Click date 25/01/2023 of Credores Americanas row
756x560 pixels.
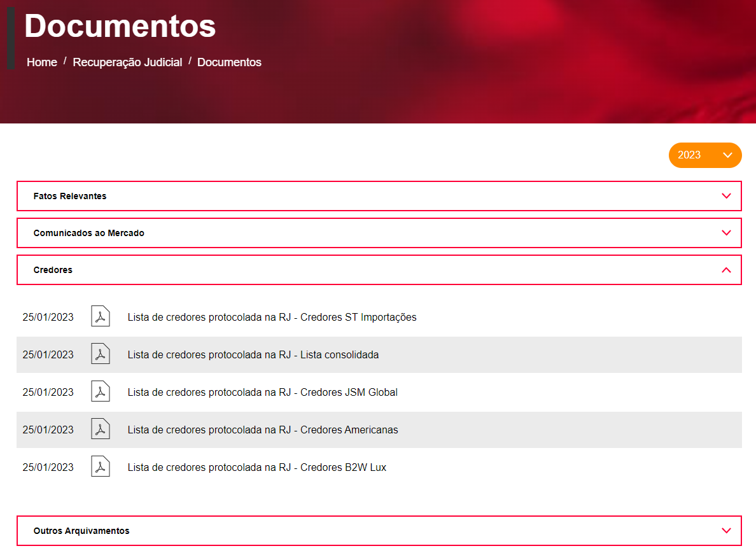tap(48, 430)
